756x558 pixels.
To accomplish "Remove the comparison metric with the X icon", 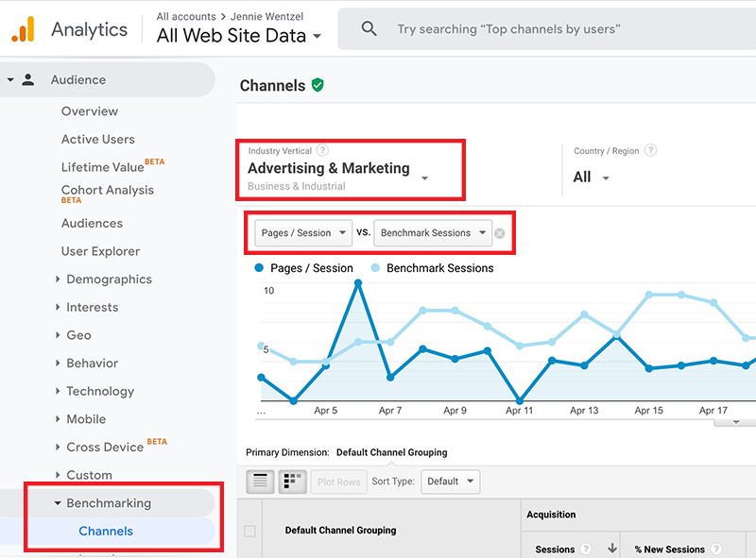I will (x=500, y=234).
